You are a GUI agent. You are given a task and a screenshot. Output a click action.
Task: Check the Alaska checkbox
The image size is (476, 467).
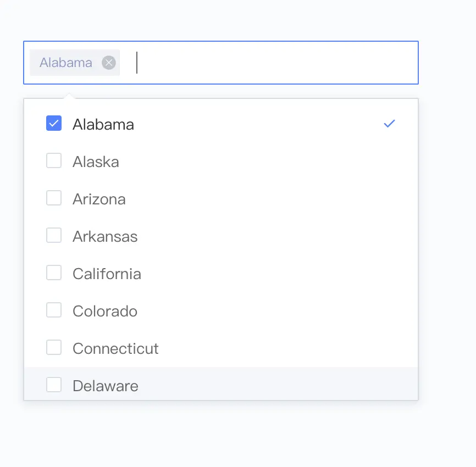coord(54,161)
